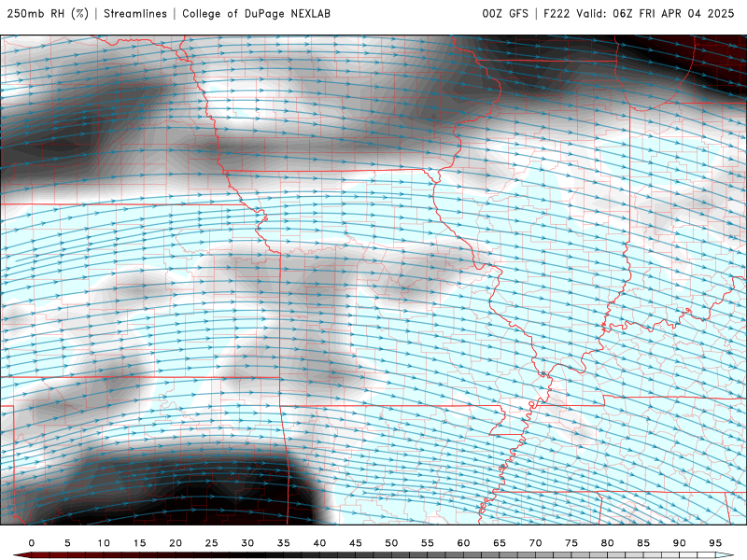
Task: Select the 35 value on the legend
Action: pyautogui.click(x=284, y=543)
